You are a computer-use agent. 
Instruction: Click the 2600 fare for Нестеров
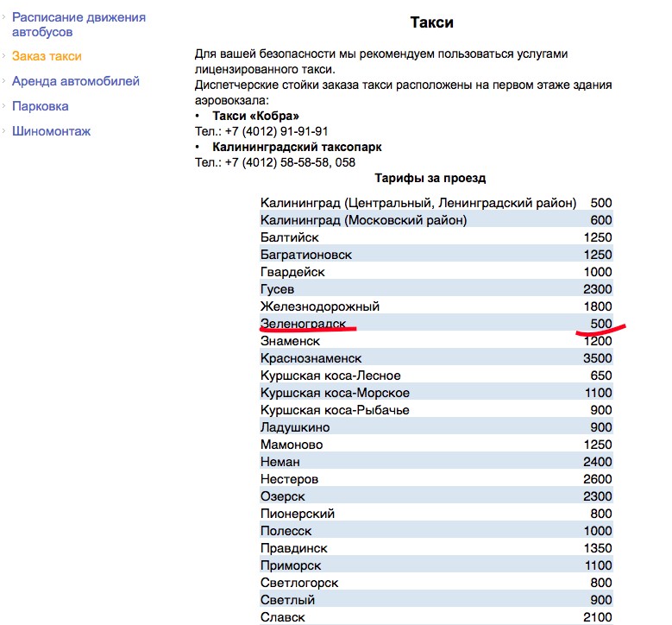point(597,479)
